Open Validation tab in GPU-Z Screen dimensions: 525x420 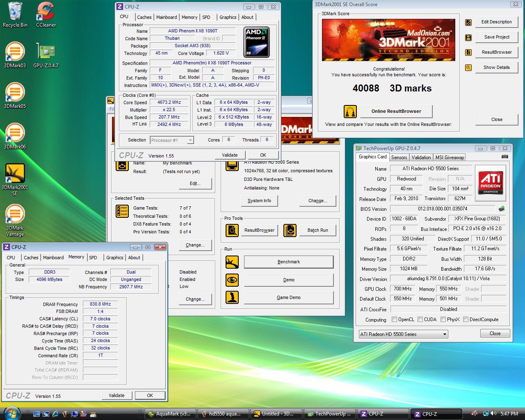tap(421, 157)
